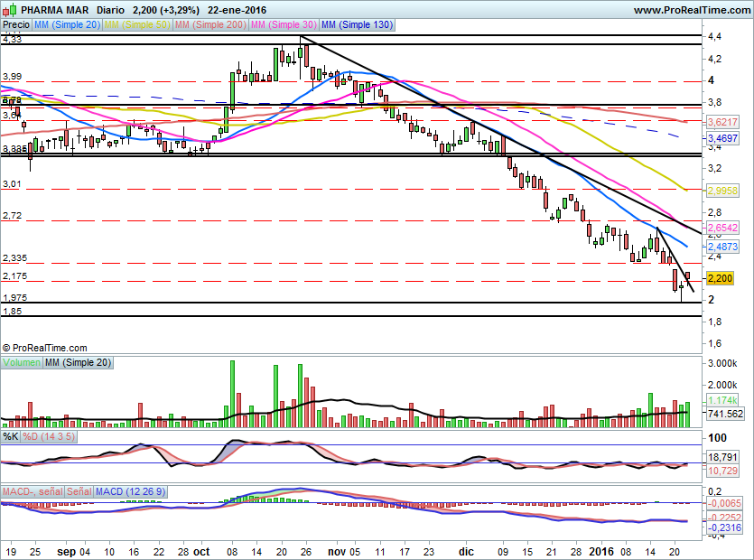Select MM (Simple 20) label in price panel
The image size is (754, 560).
pyautogui.click(x=67, y=24)
